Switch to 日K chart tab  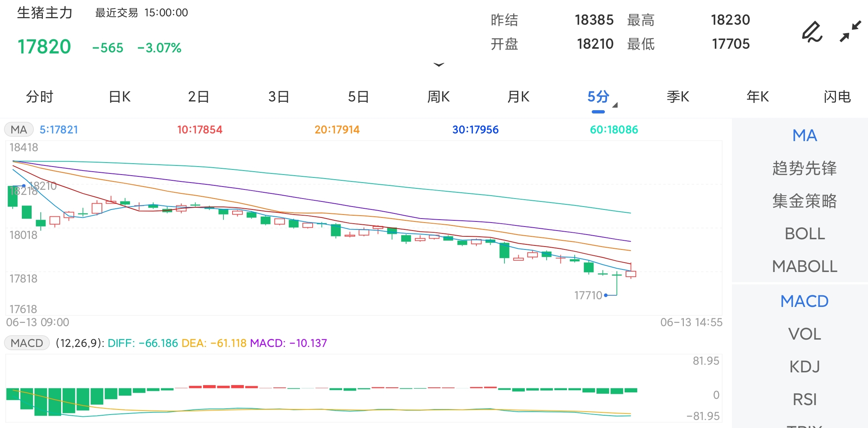(120, 97)
